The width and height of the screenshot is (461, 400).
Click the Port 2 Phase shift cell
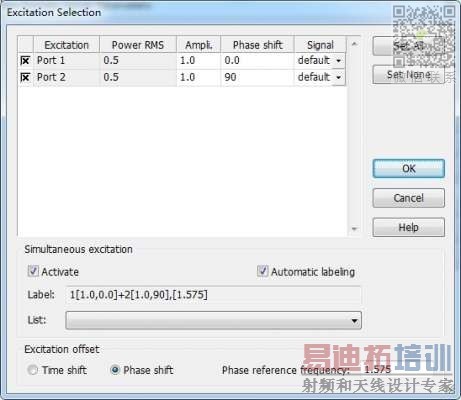coord(257,77)
